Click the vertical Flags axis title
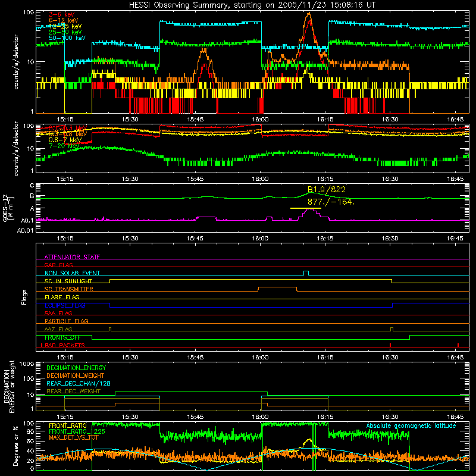Screen dimensions: 476x476 pos(24,297)
